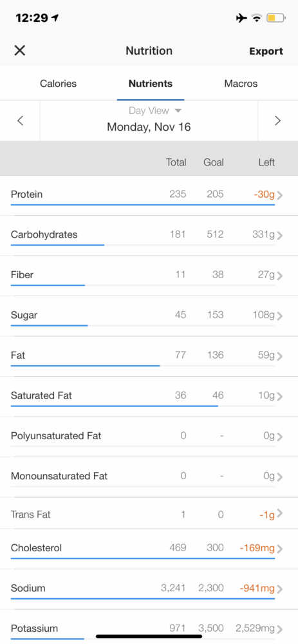Screen dimensions: 298x644
Task: Open Protein details chevron
Action: click(280, 196)
